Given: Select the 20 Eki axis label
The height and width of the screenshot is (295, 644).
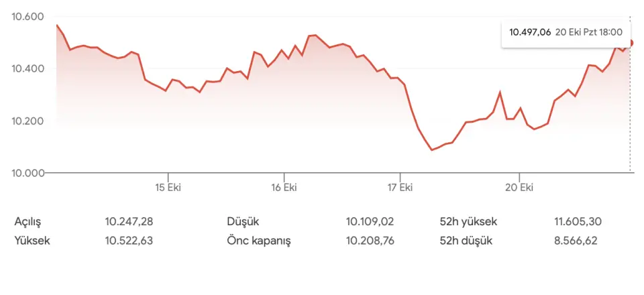Looking at the screenshot, I should coord(519,187).
